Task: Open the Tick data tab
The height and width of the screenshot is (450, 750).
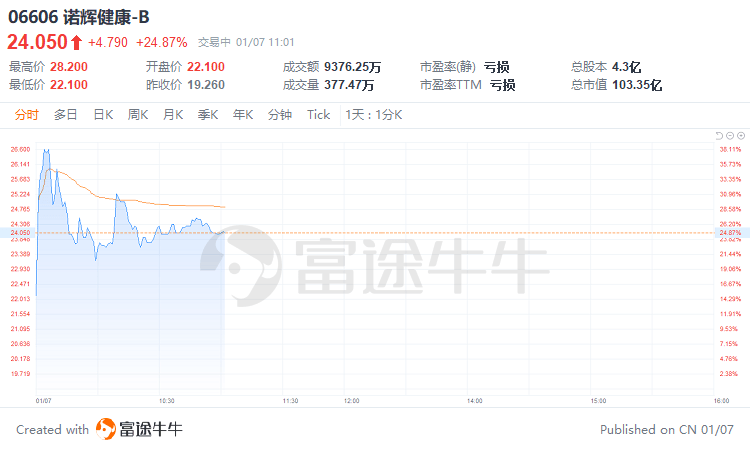Action: 319,115
